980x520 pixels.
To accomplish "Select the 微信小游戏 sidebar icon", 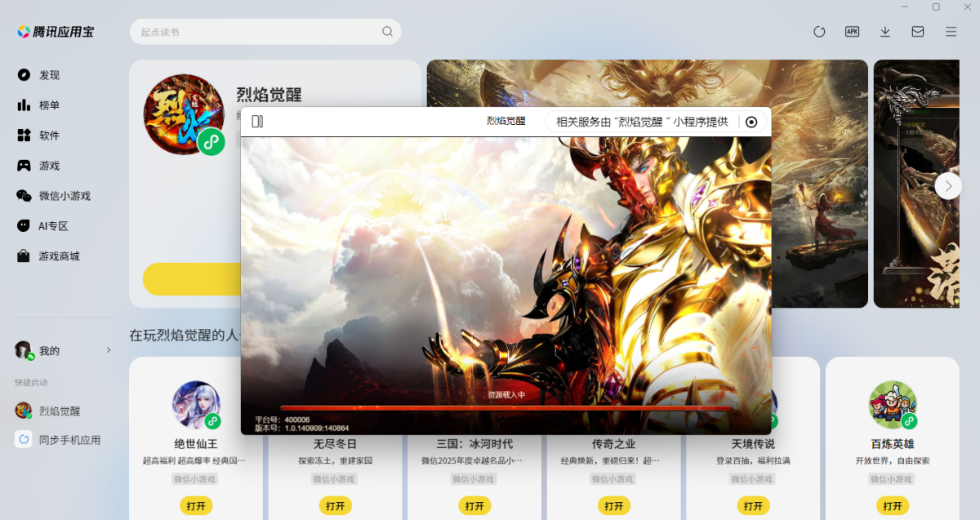I will point(25,195).
